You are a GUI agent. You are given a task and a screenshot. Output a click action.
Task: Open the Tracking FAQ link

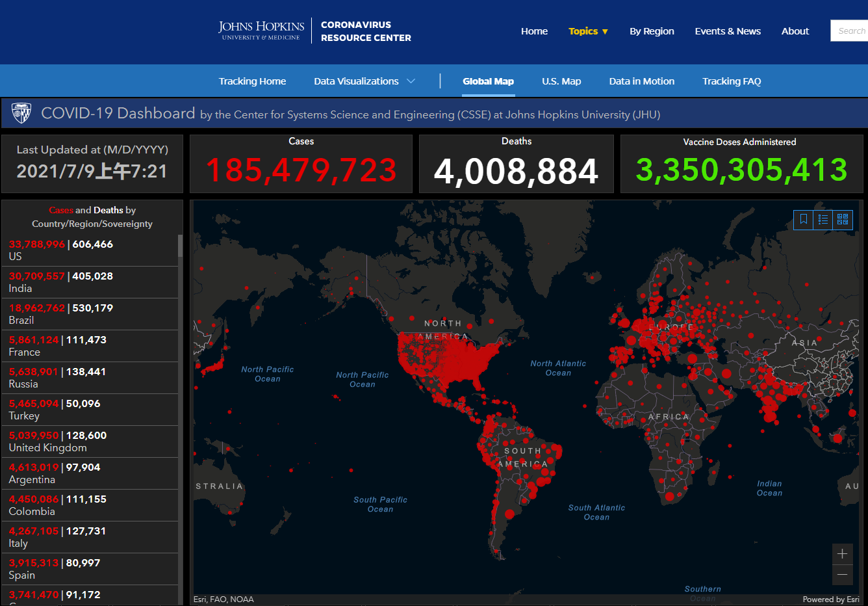tap(731, 81)
